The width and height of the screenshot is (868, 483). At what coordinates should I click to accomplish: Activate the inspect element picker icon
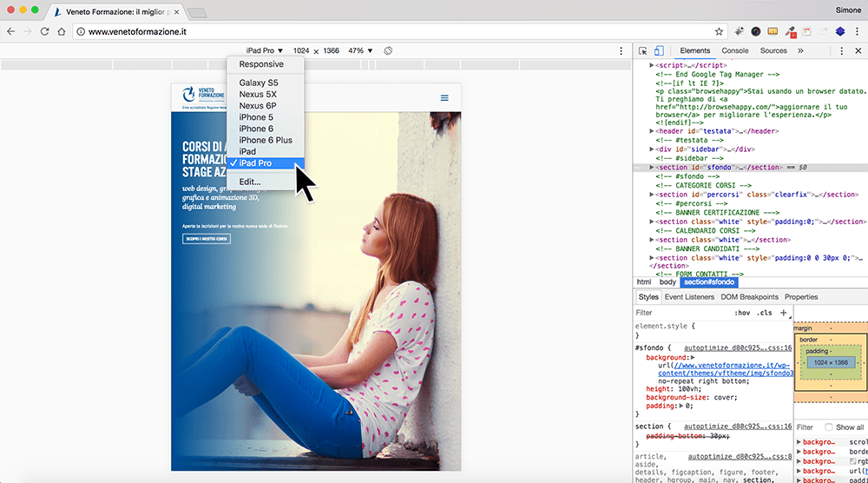(642, 50)
